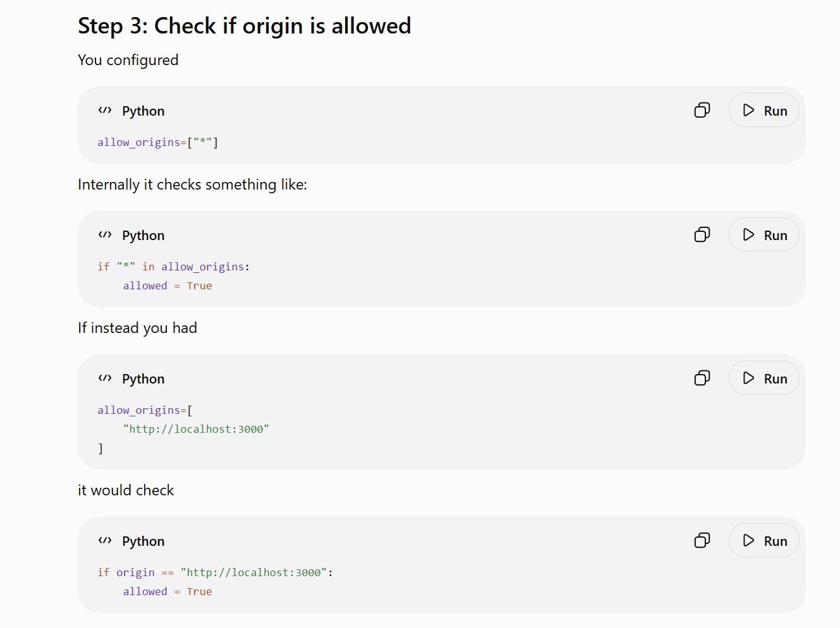Image resolution: width=840 pixels, height=628 pixels.
Task: Run the allow_origins=["*"] code block
Action: click(x=764, y=111)
